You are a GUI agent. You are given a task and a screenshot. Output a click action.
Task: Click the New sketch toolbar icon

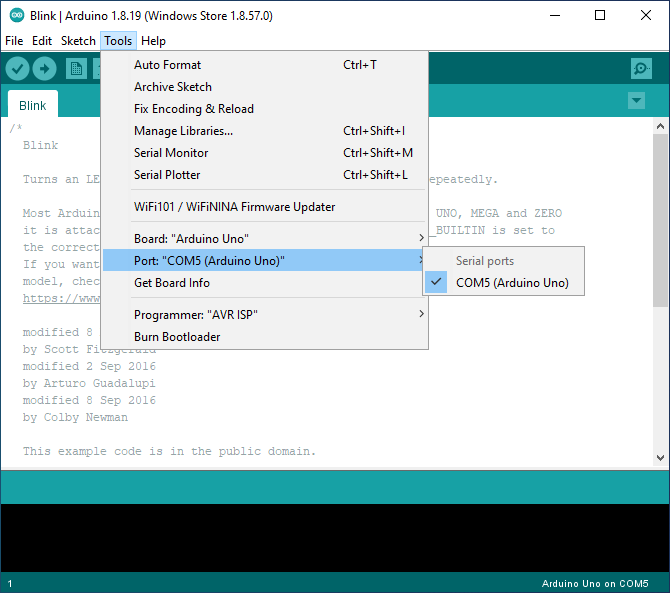pos(76,69)
